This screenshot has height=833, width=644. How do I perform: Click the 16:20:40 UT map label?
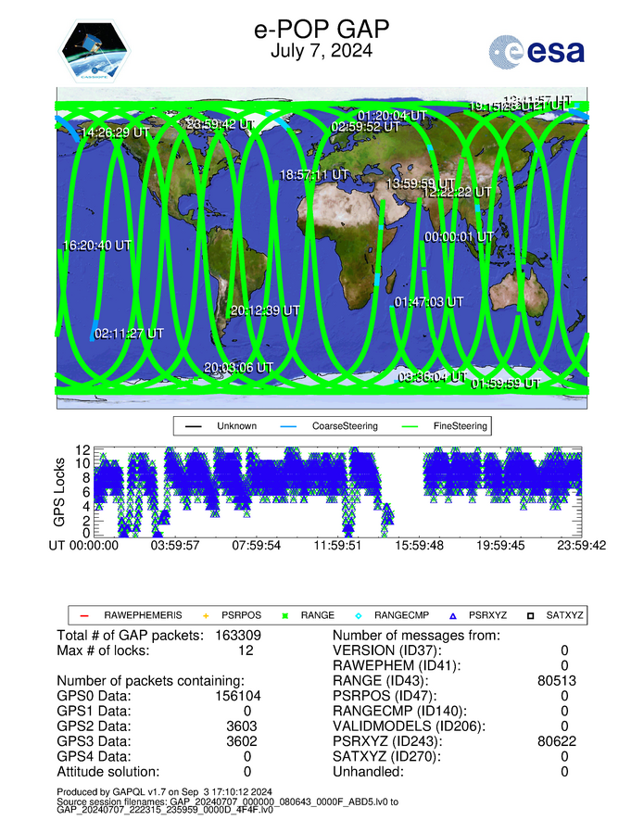point(96,246)
